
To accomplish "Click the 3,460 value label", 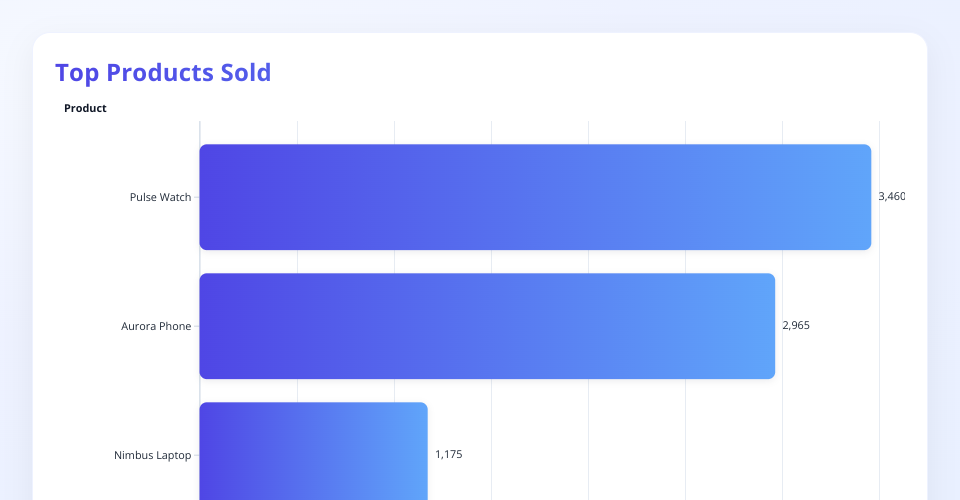I will 891,197.
